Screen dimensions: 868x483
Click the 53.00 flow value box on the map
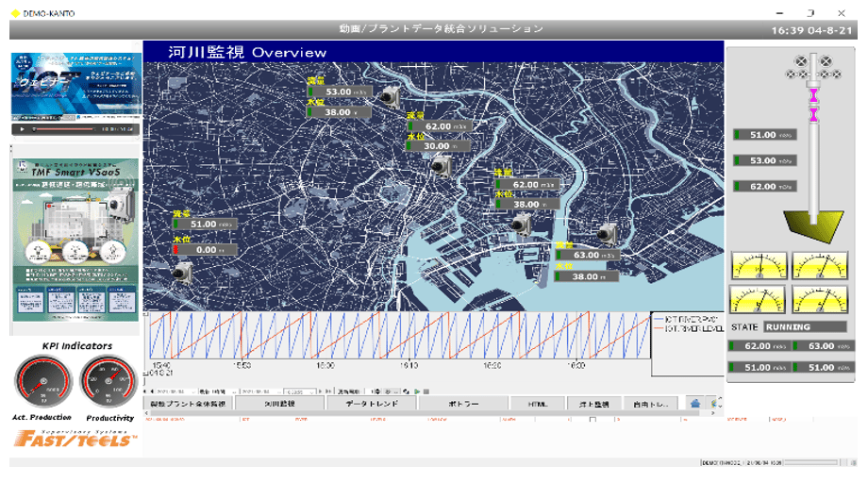point(340,92)
